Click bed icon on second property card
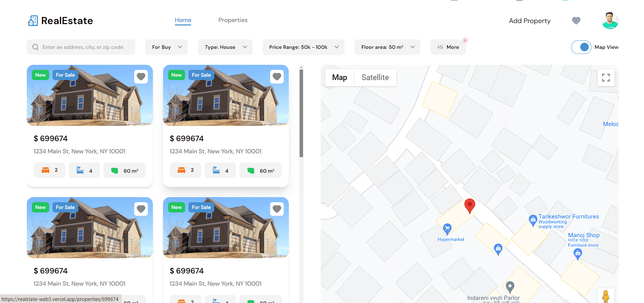644x303 pixels. coord(182,170)
